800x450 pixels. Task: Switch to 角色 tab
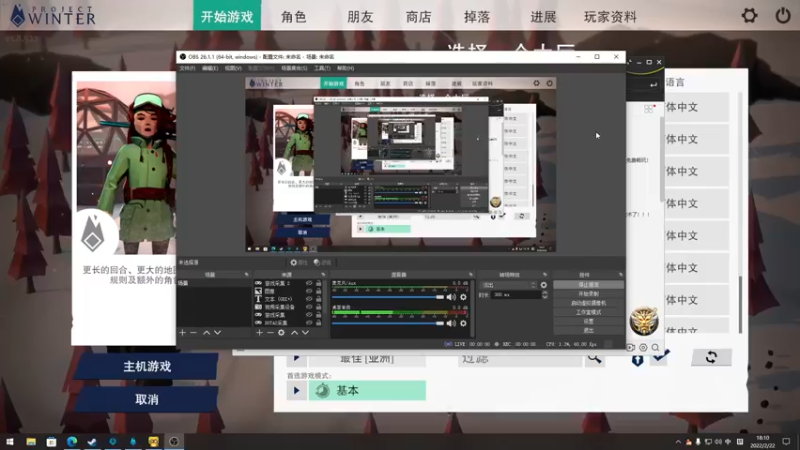[x=293, y=17]
